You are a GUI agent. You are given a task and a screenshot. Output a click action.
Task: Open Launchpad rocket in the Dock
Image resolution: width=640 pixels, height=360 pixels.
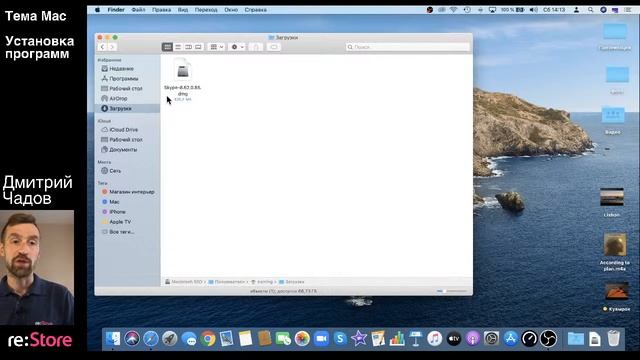click(x=170, y=339)
